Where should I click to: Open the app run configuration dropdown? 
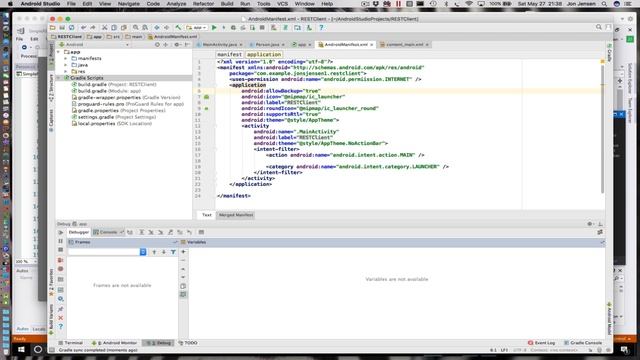[x=196, y=28]
